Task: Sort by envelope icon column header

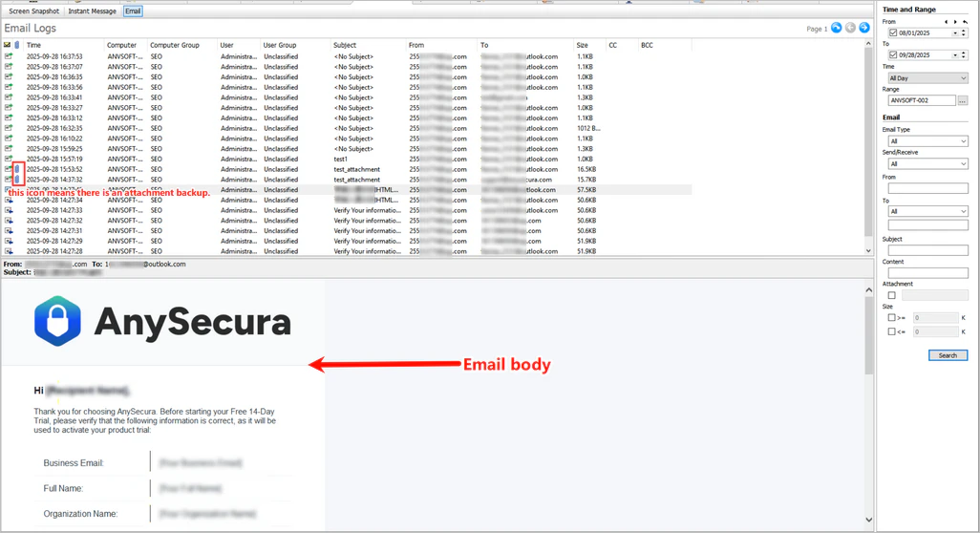Action: point(8,45)
